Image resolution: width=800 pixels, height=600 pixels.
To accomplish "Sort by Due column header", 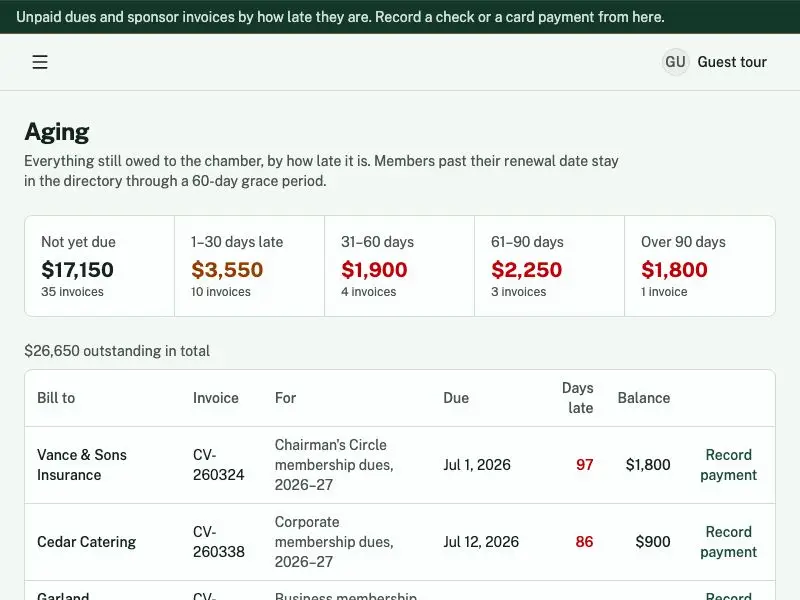I will pyautogui.click(x=456, y=398).
